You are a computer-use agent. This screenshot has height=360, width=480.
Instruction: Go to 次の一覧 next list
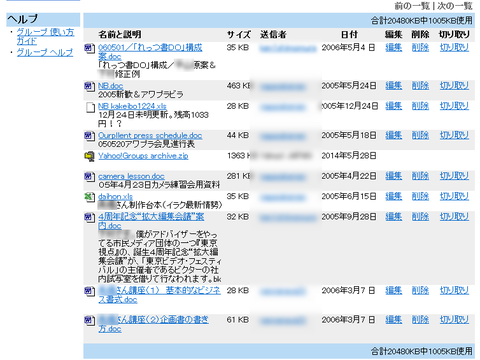[x=455, y=6]
